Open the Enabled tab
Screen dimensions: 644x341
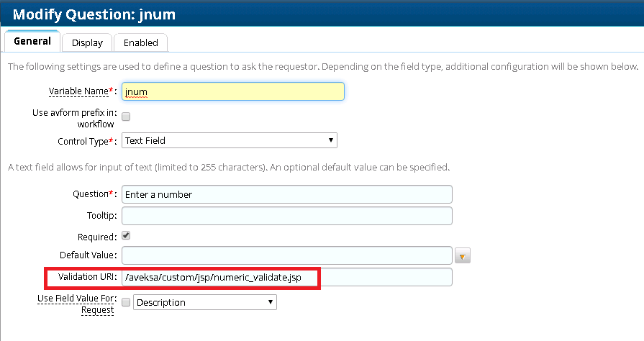tap(140, 42)
